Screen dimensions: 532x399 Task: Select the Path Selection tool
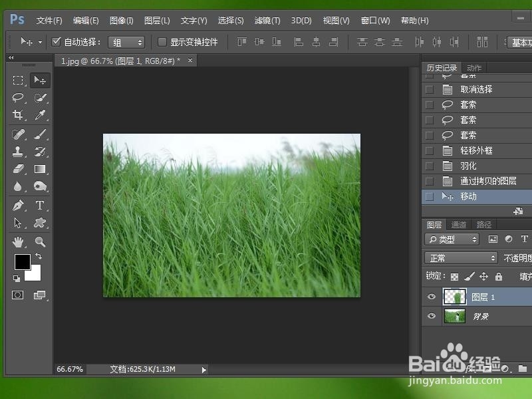(18, 223)
